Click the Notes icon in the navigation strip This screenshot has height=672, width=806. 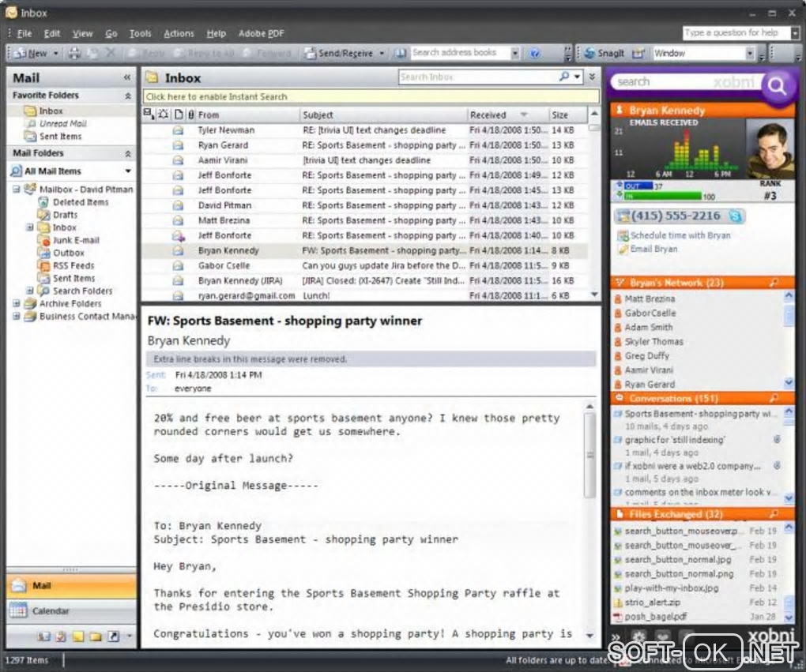pos(78,636)
